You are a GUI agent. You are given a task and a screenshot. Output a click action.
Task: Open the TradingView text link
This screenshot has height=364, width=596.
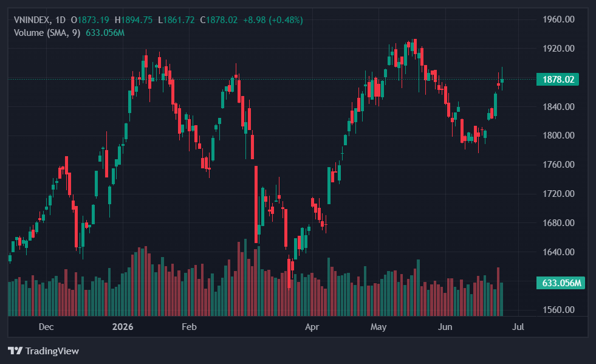[52, 351]
